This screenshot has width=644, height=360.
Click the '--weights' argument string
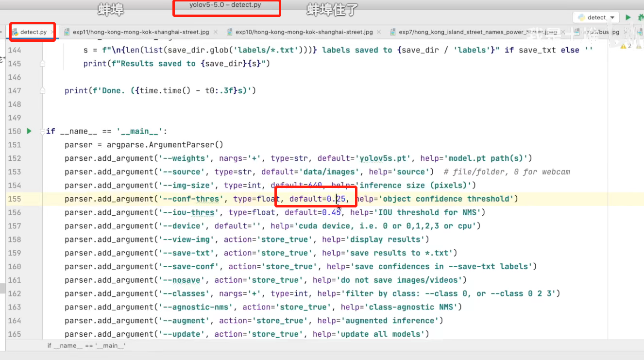(x=186, y=158)
